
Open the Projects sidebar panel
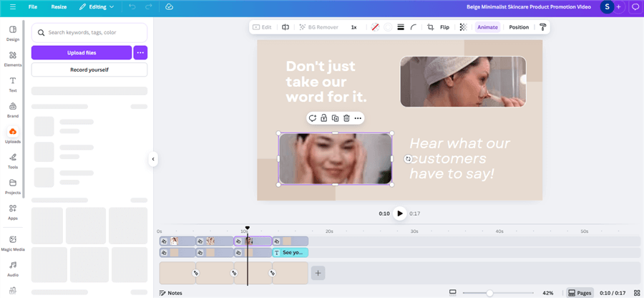(13, 187)
